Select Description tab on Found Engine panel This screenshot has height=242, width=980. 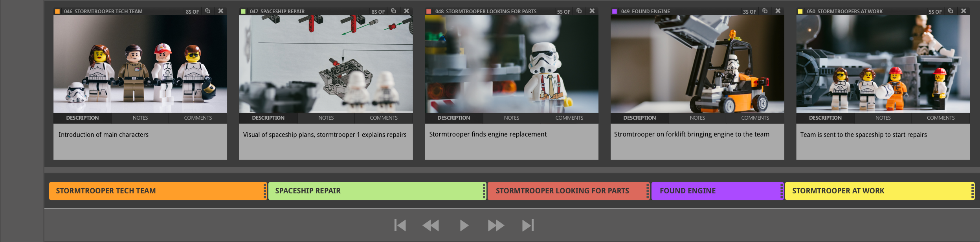coord(640,118)
